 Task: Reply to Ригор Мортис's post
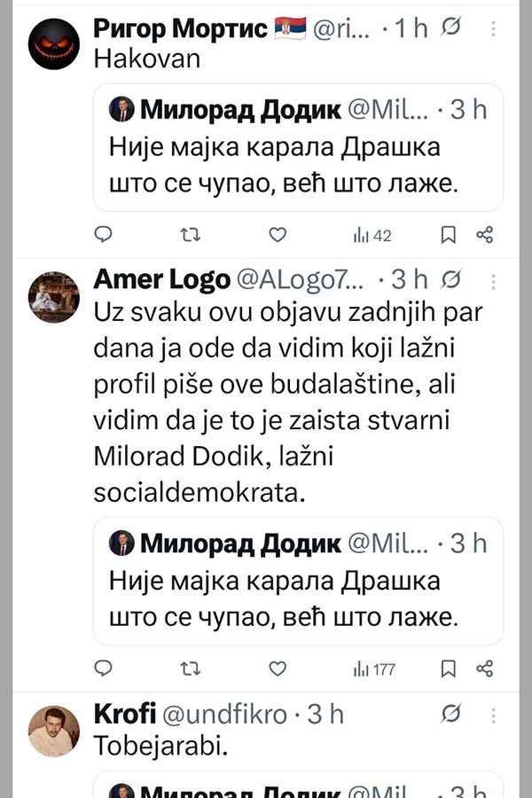(104, 235)
